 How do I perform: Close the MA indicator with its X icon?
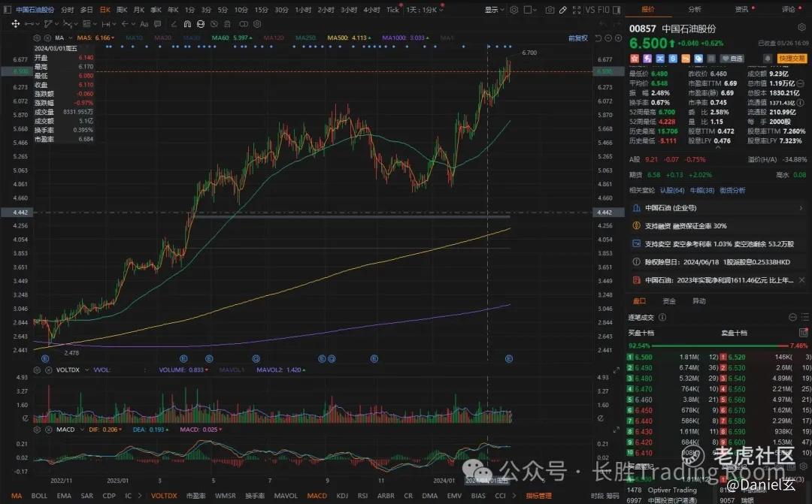[x=47, y=38]
